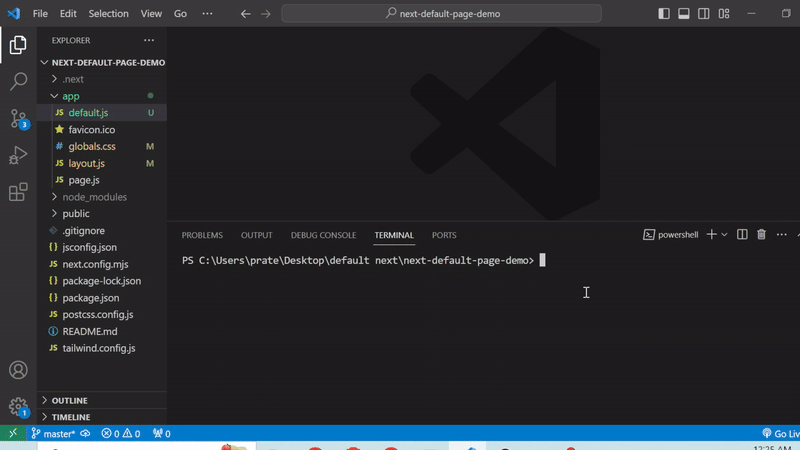Screen dimensions: 800x450
Task: Open default.js file
Action: coord(102,113)
